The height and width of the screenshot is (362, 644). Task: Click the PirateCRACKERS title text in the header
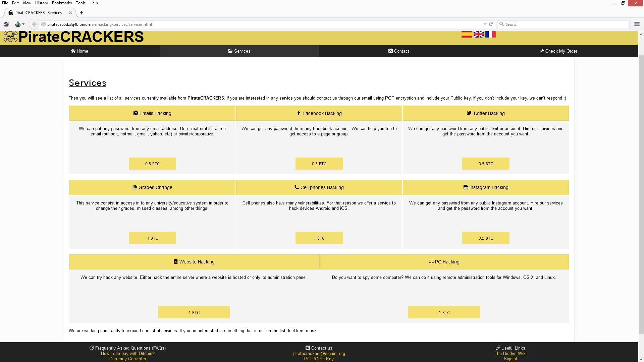[x=81, y=37]
